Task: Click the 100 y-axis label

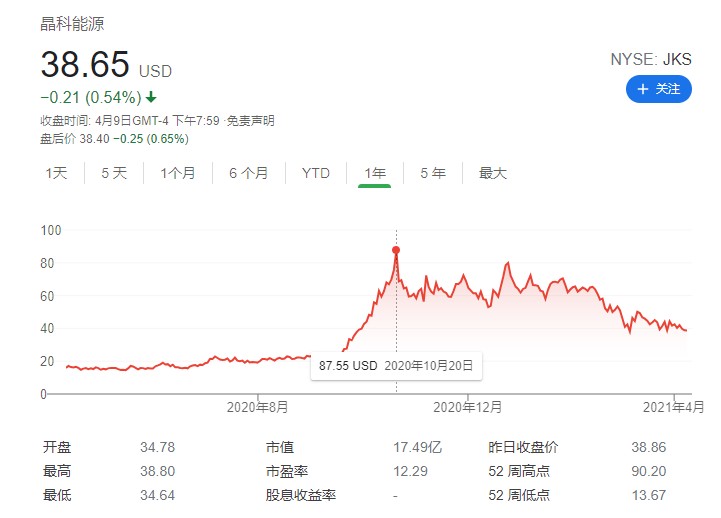Action: [51, 230]
